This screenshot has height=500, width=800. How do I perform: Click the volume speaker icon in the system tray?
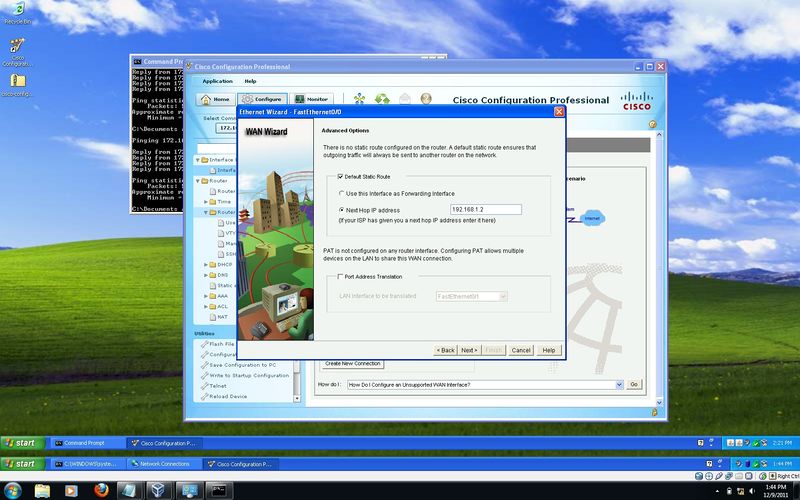(x=752, y=491)
